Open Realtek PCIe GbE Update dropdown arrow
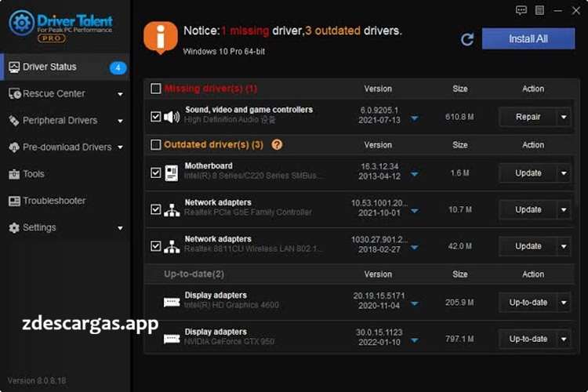The width and height of the screenshot is (588, 392). tap(564, 209)
